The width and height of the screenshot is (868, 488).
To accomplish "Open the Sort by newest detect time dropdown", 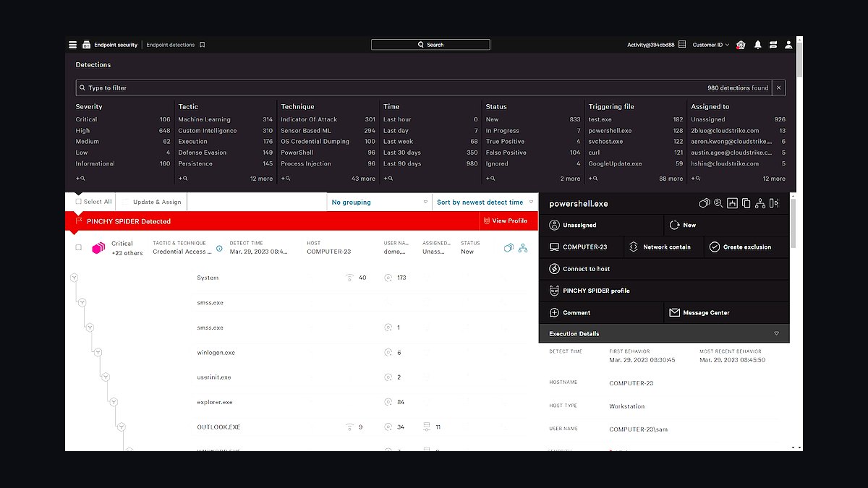I will coord(485,202).
